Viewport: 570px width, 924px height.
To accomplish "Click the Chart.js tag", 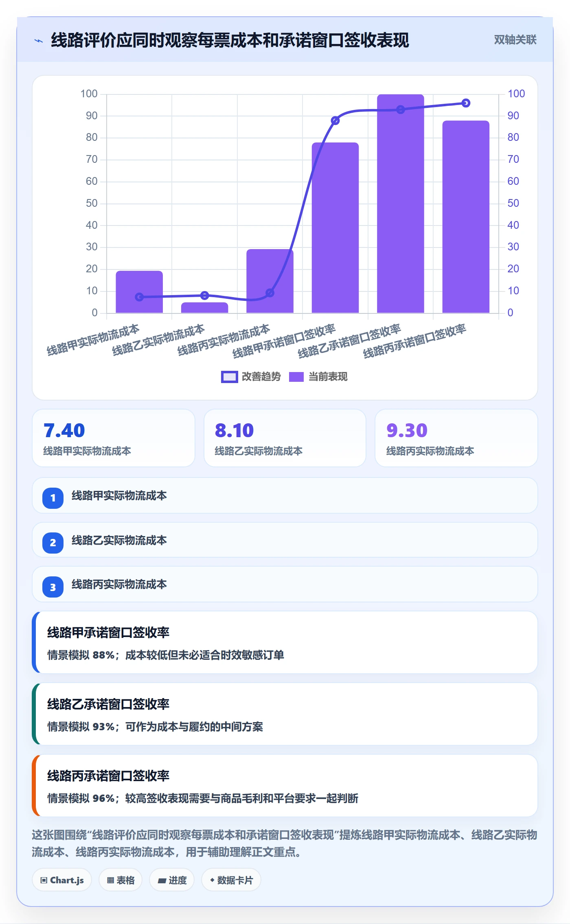I will [x=62, y=880].
